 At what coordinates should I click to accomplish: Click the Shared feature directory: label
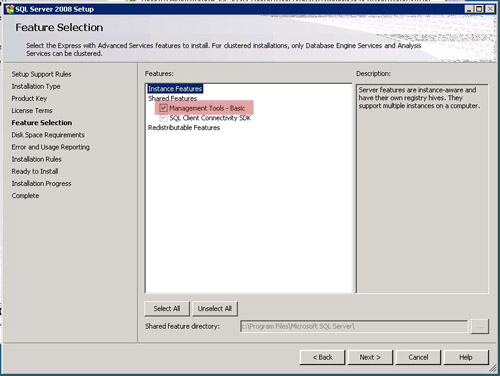click(x=182, y=326)
